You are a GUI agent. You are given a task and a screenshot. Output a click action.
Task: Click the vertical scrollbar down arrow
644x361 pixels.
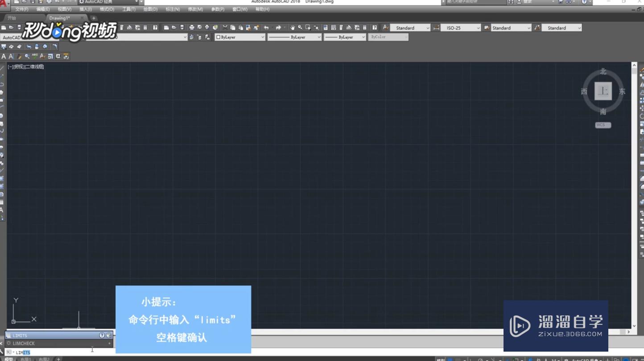point(634,326)
